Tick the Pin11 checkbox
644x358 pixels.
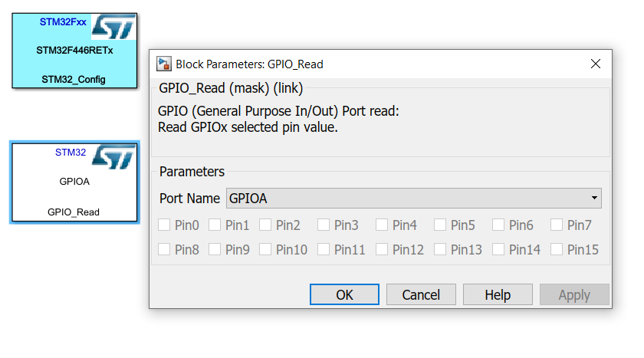click(324, 249)
